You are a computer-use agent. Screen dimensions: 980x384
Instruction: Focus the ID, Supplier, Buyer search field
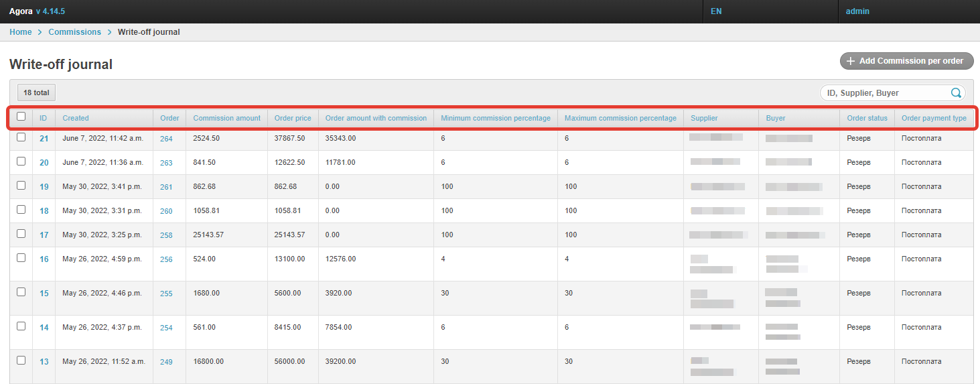pyautogui.click(x=884, y=93)
